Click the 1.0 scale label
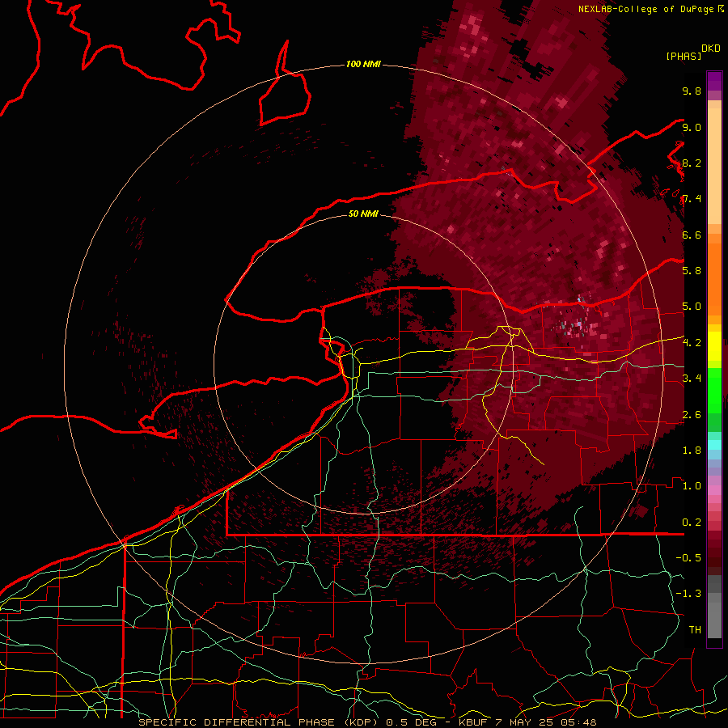The width and height of the screenshot is (728, 728). pos(692,486)
